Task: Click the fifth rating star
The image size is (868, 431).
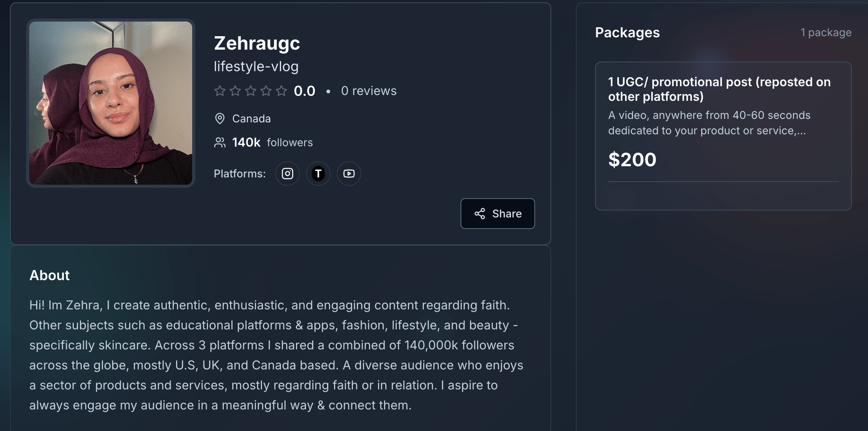Action: (281, 91)
